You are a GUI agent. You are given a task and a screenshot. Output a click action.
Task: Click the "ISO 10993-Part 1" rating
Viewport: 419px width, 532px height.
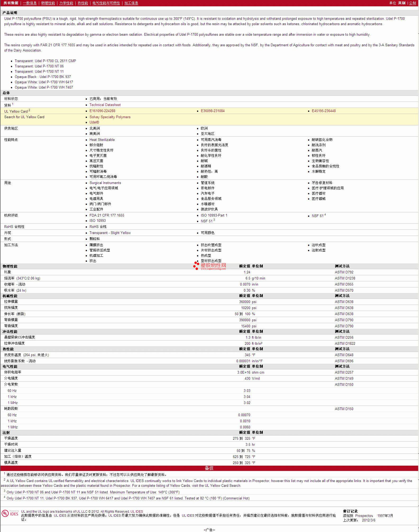[214, 215]
